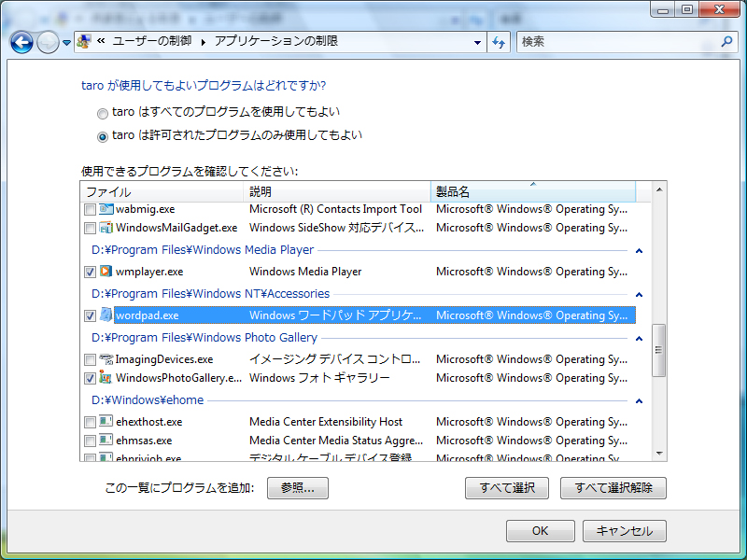The width and height of the screenshot is (747, 560).
Task: Collapse the Windows Photo Gallery group
Action: 640,338
